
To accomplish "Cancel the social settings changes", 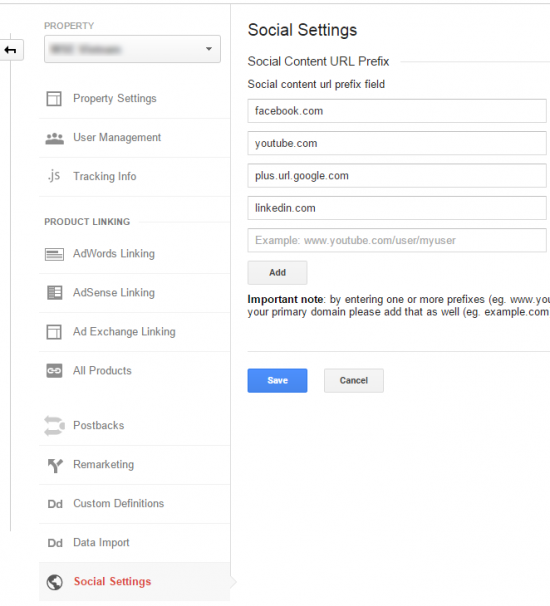I will (x=354, y=381).
